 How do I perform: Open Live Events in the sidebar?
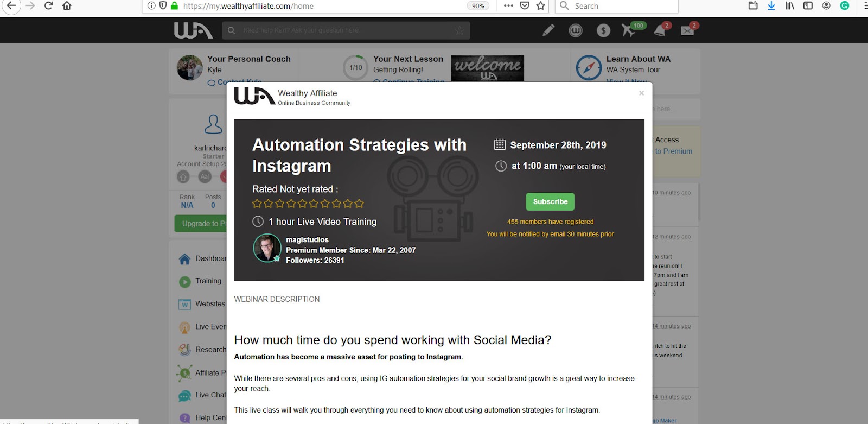coord(202,327)
